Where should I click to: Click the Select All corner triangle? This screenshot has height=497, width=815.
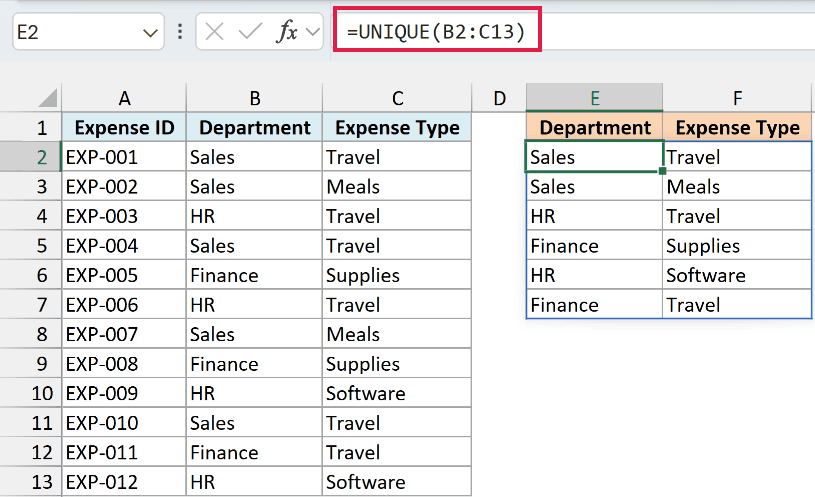tap(48, 98)
